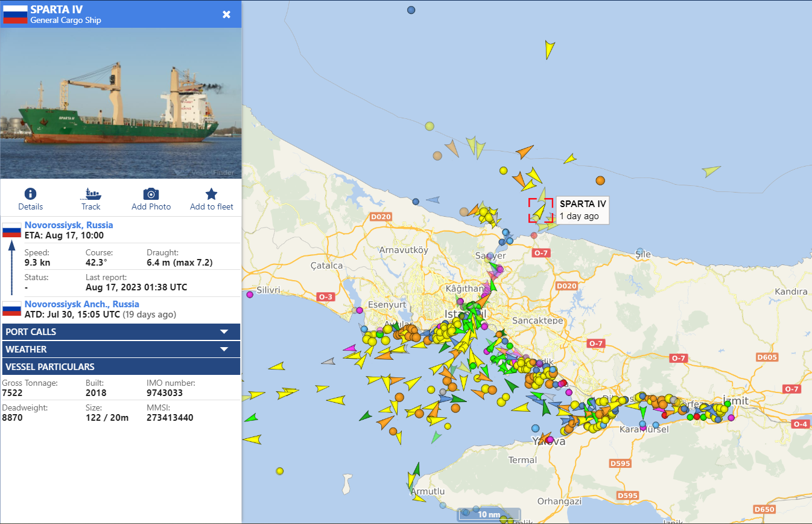Expand the WEATHER section
The height and width of the screenshot is (524, 812).
pos(121,349)
